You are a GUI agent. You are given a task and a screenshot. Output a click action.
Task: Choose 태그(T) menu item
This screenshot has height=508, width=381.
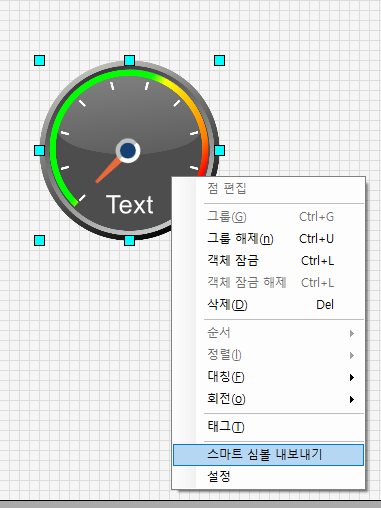coord(268,427)
